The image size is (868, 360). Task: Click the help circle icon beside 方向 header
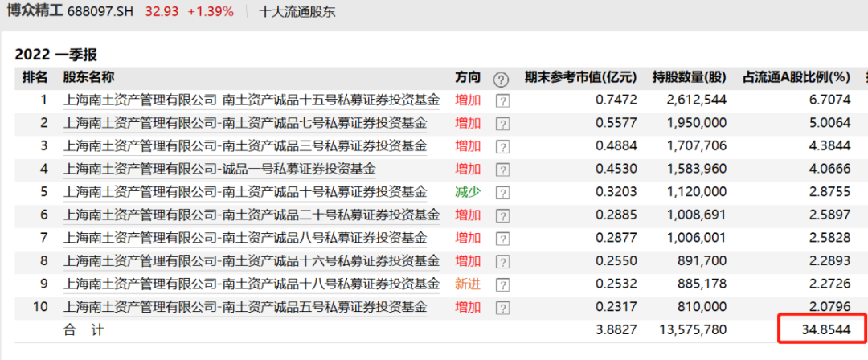(501, 80)
